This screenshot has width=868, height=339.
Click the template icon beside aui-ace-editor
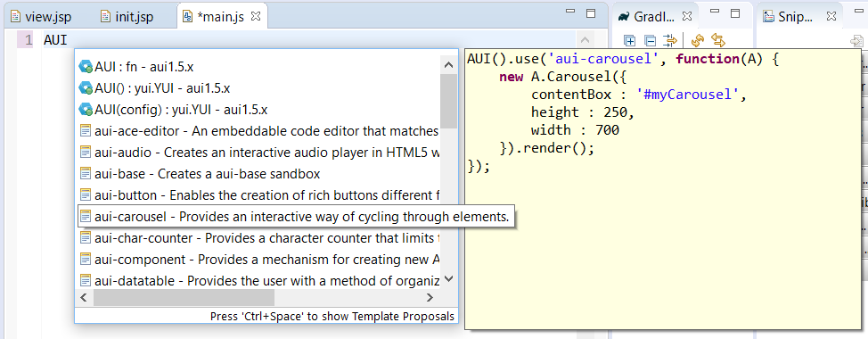pos(86,131)
